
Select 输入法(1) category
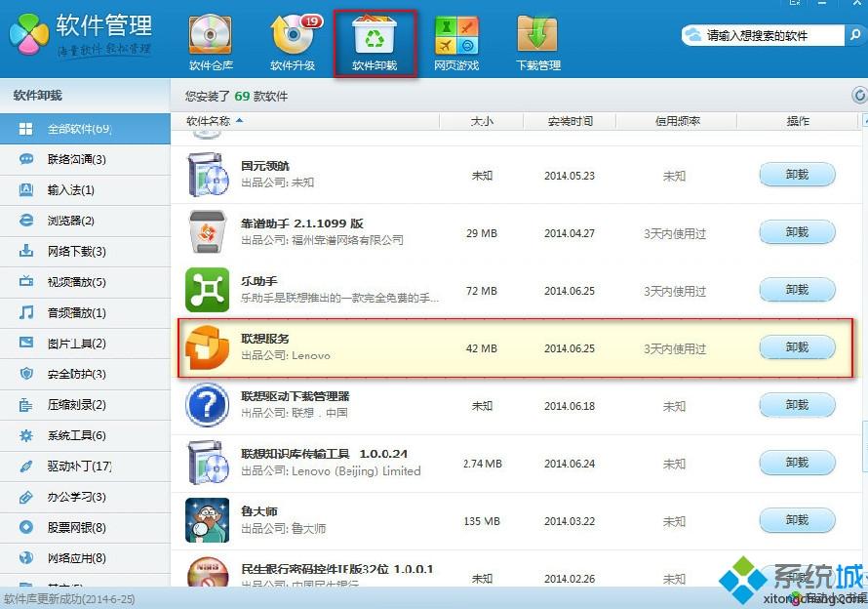pos(85,190)
